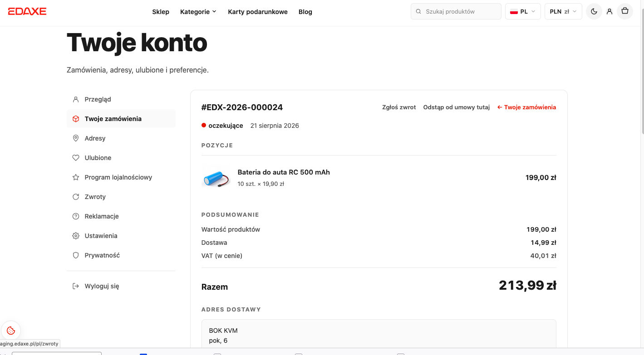The height and width of the screenshot is (355, 644).
Task: Click the Adresy pin icon
Action: click(76, 138)
